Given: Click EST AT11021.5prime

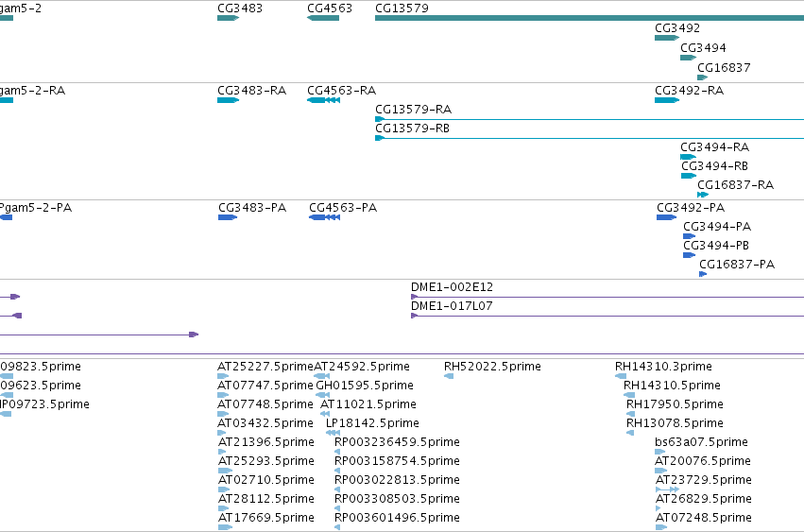Looking at the screenshot, I should pos(368,404).
